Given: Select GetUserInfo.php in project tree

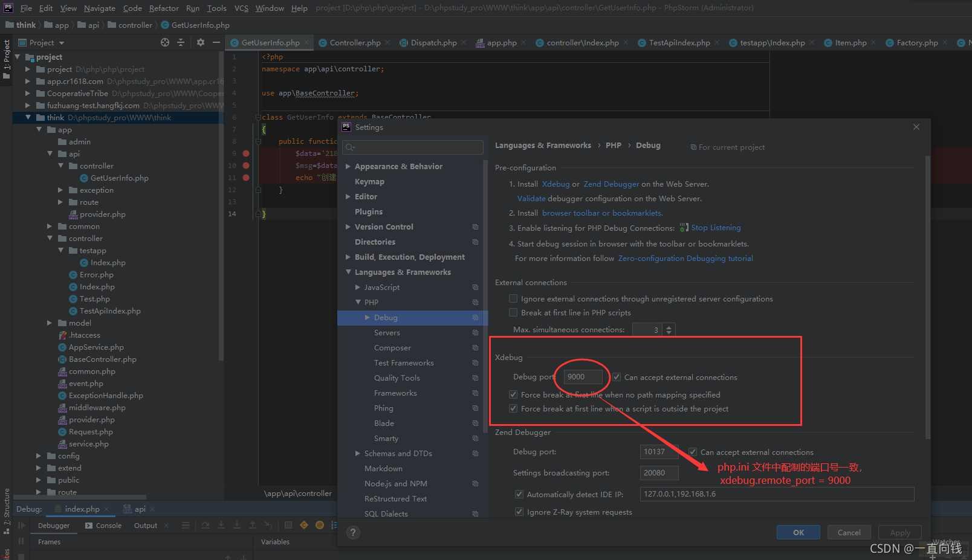Looking at the screenshot, I should click(119, 178).
